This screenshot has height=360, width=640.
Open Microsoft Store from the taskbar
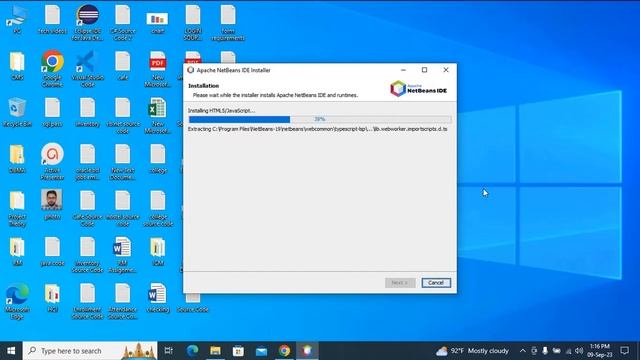pos(238,351)
